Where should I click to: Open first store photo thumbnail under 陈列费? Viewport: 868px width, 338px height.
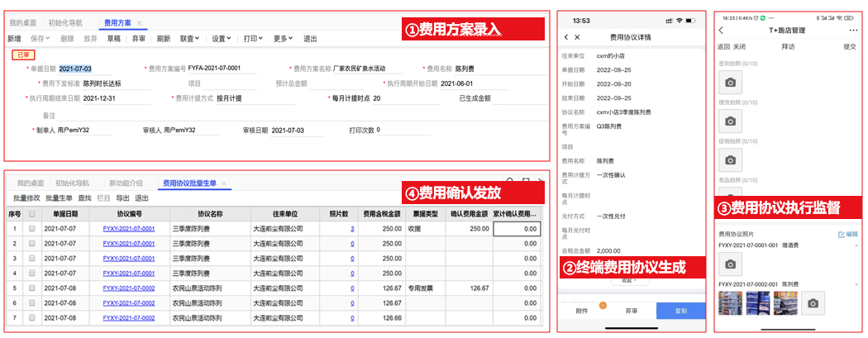pyautogui.click(x=731, y=303)
